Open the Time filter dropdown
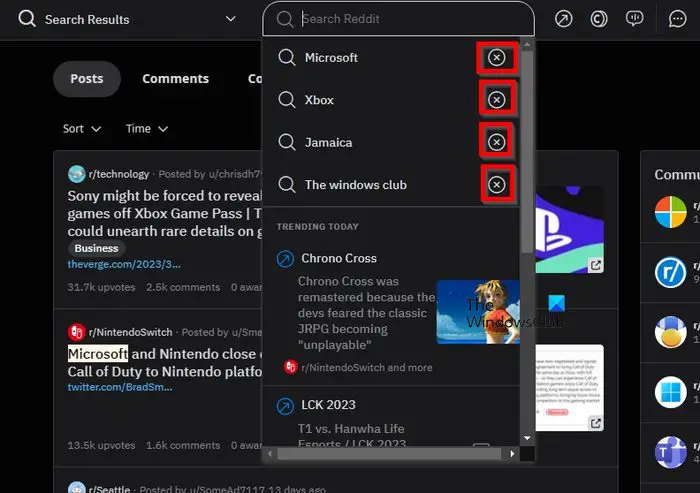Image resolution: width=700 pixels, height=493 pixels. (147, 129)
